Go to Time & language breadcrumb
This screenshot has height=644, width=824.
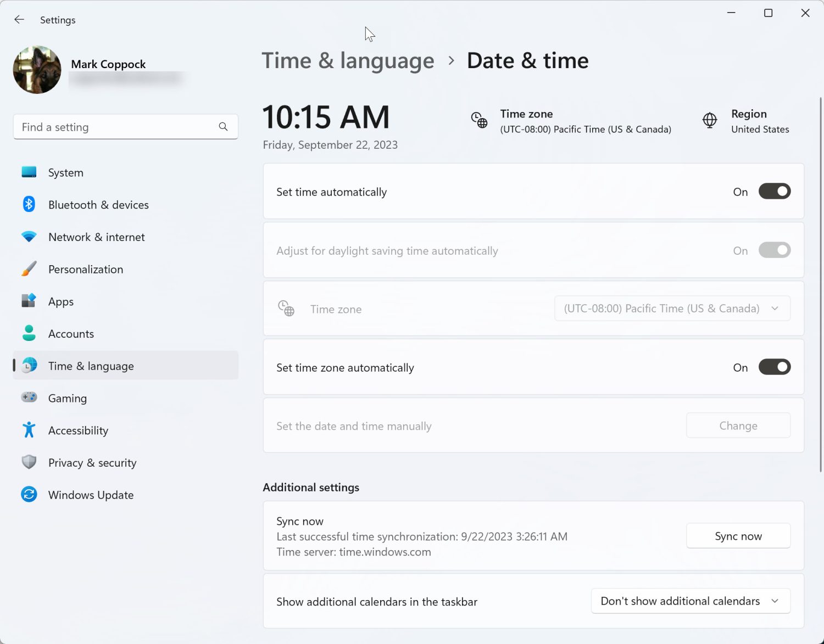pyautogui.click(x=348, y=61)
